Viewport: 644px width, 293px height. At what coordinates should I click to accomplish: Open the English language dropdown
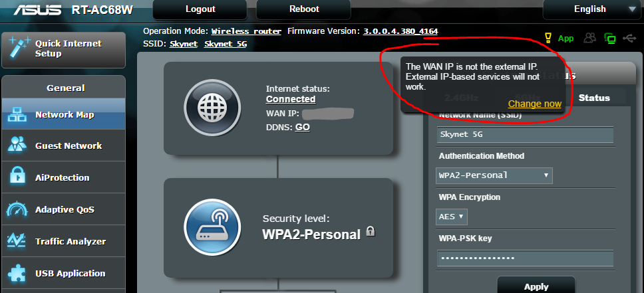[593, 9]
